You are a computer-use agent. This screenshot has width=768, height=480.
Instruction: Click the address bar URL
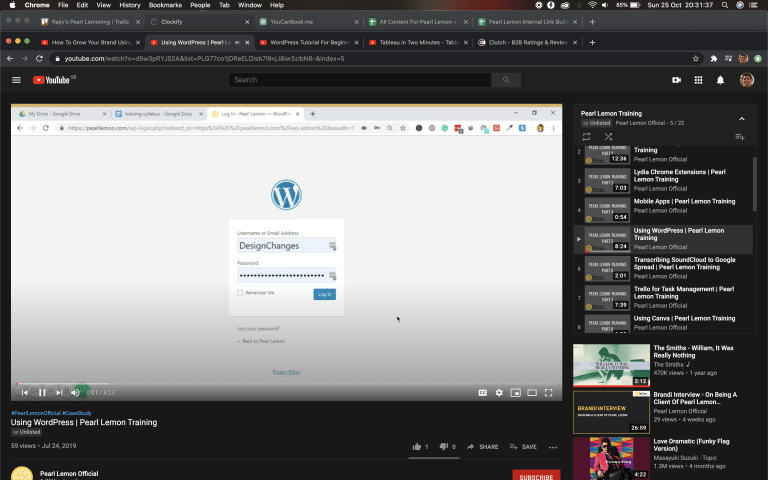(x=205, y=58)
